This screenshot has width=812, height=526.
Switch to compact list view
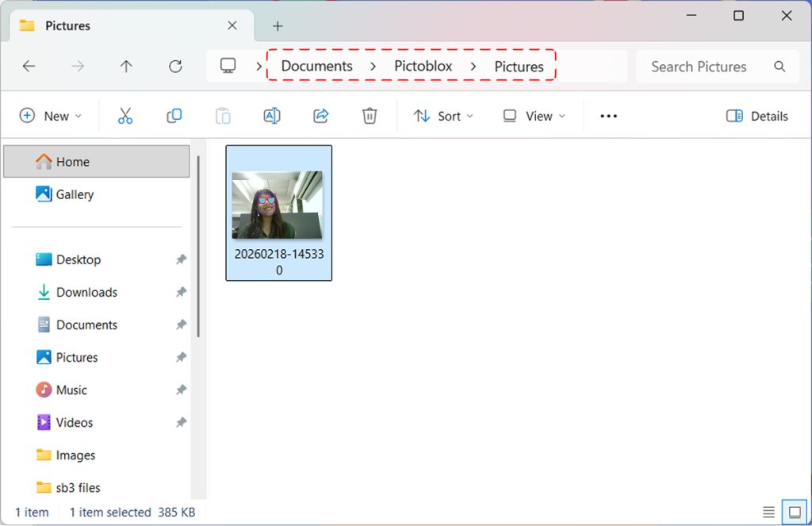[x=768, y=512]
